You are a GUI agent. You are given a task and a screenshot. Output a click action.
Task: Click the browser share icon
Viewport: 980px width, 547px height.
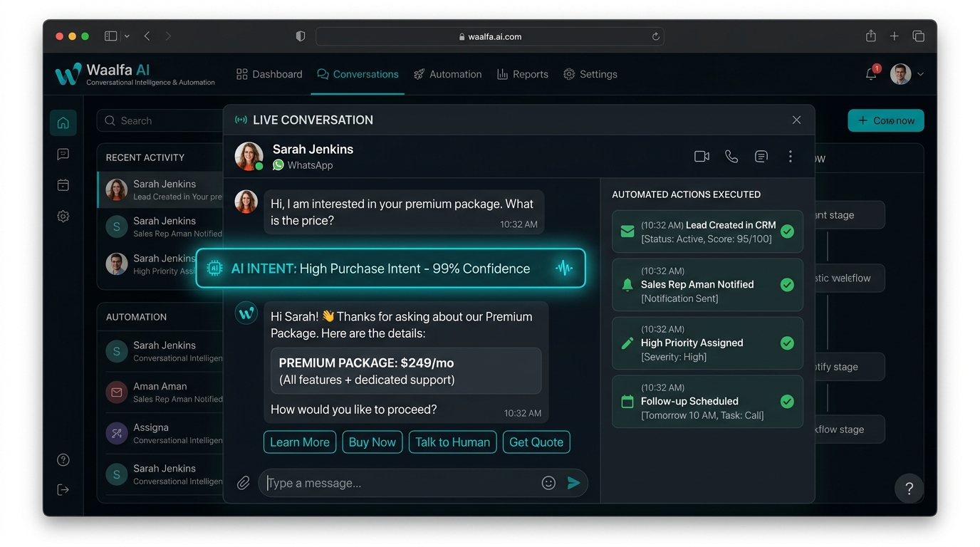pyautogui.click(x=870, y=36)
